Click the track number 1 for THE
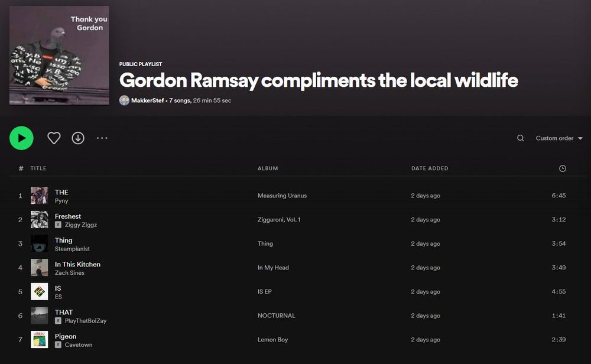This screenshot has width=591, height=364. tap(20, 196)
